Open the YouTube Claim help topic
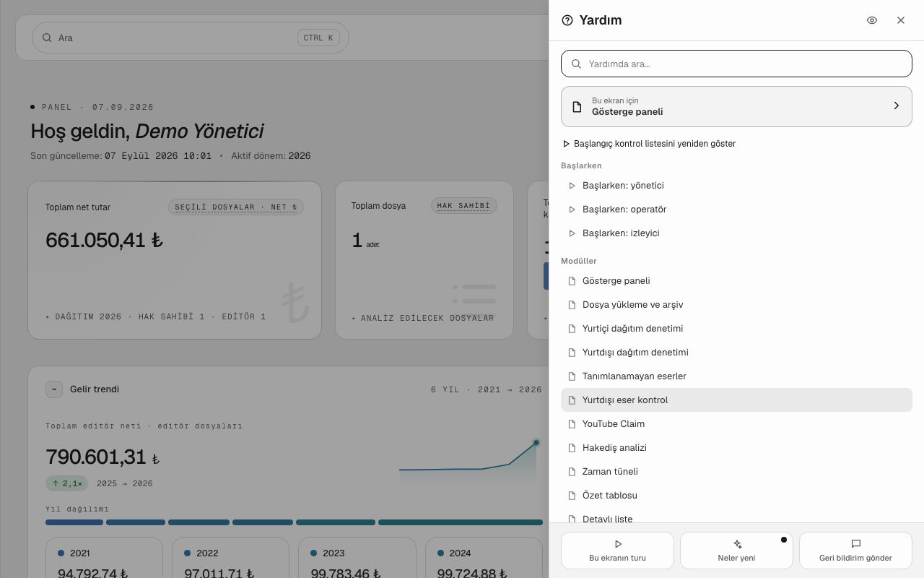This screenshot has width=924, height=578. click(736, 424)
